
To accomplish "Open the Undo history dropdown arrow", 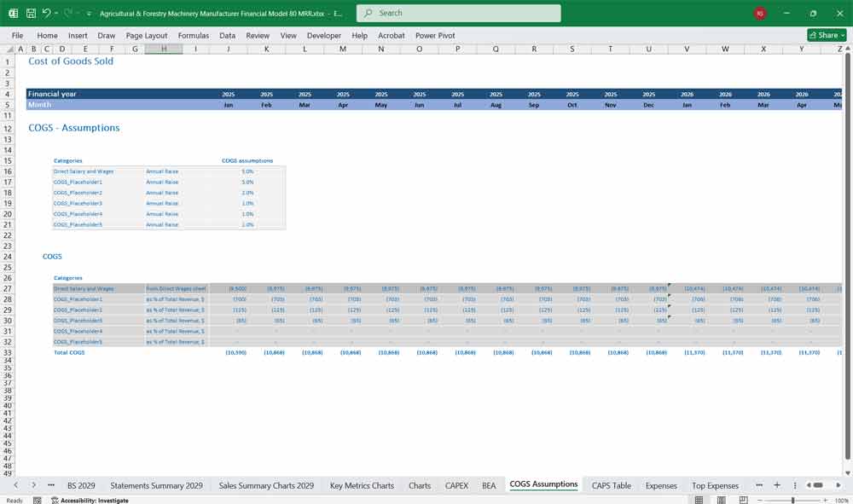I will [56, 14].
